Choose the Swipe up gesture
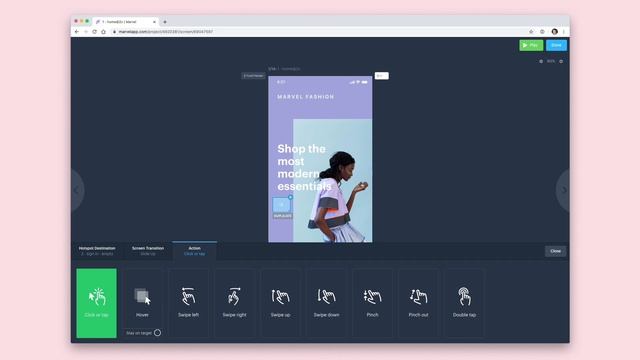The image size is (640, 360). coord(280,303)
